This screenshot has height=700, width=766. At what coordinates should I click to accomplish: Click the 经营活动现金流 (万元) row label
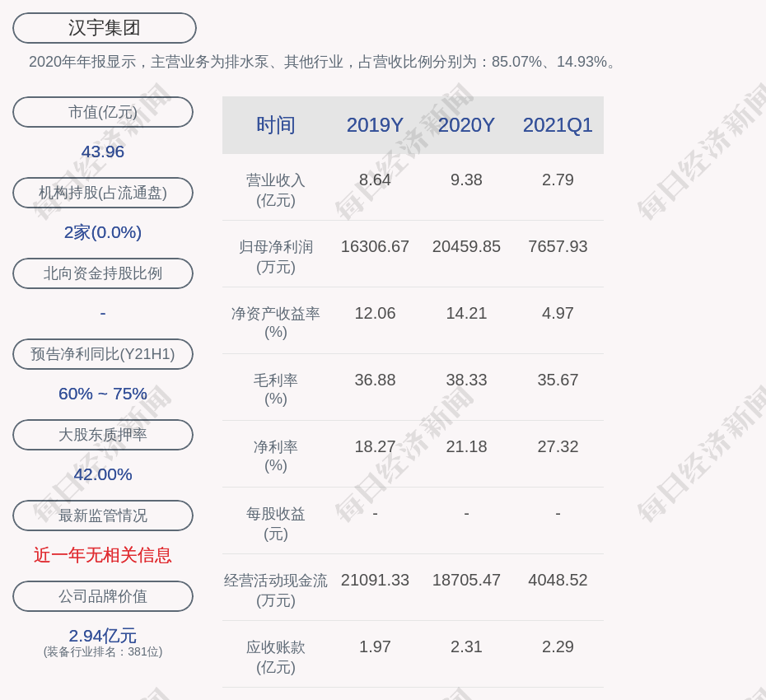coord(276,590)
